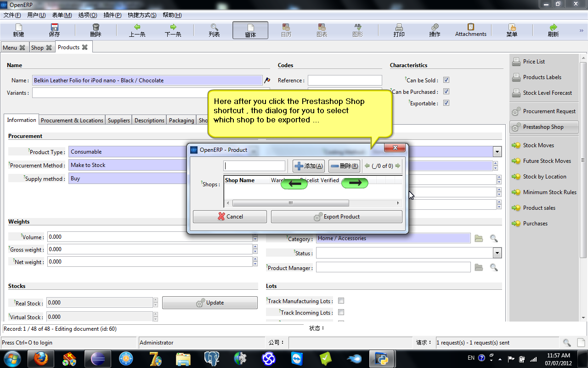Uncheck the Can be Purchased checkbox
The image size is (588, 368).
pyautogui.click(x=446, y=92)
